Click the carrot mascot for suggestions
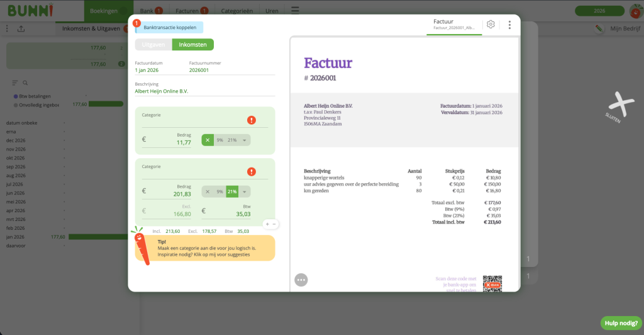644x335 pixels. coord(142,246)
